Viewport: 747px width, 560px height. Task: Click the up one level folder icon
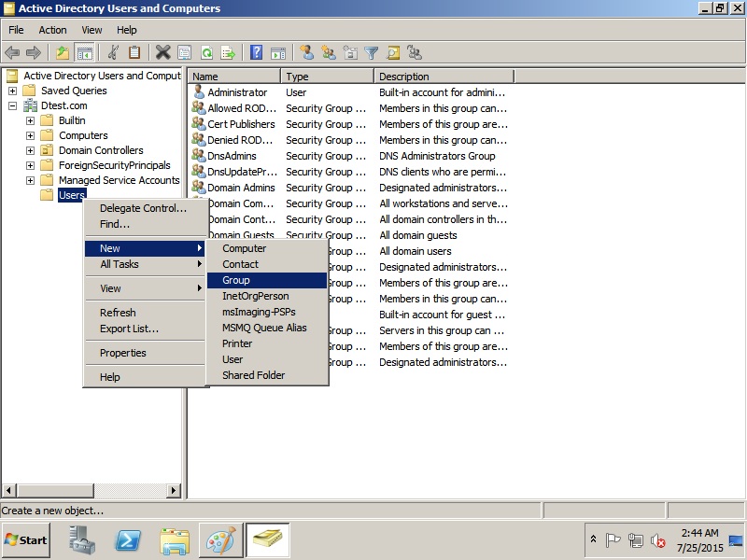click(x=63, y=53)
